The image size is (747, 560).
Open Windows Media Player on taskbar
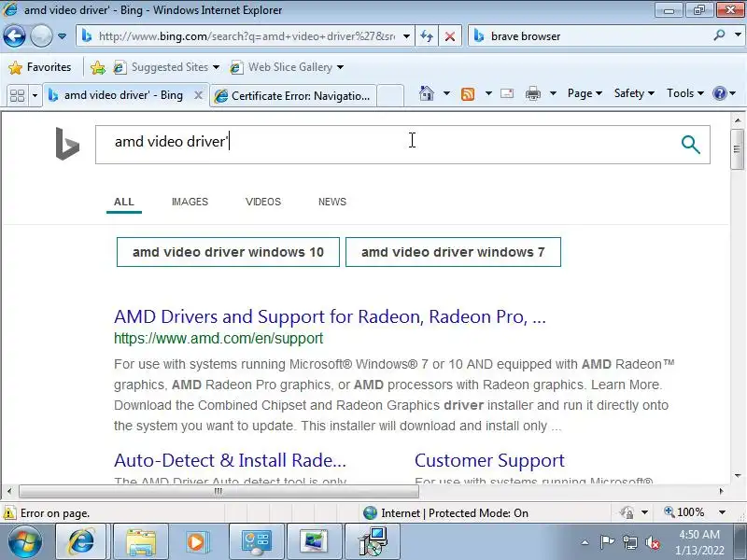tap(198, 542)
